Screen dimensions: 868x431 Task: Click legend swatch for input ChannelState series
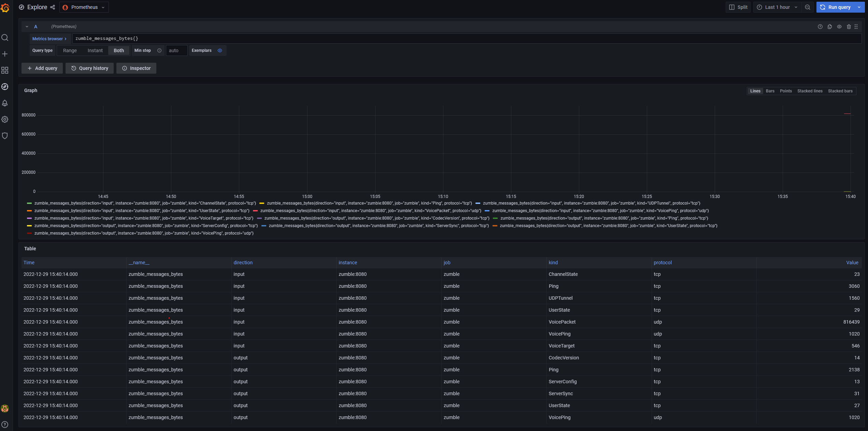[29, 203]
